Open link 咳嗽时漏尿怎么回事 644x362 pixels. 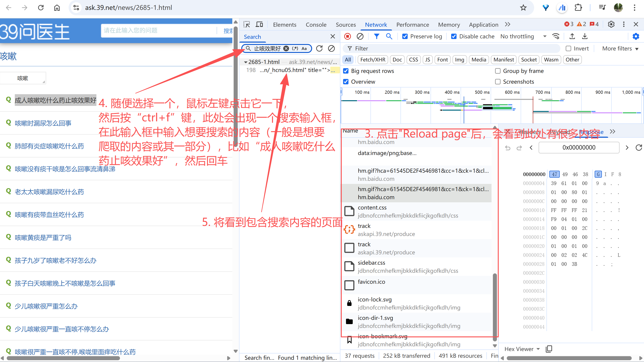[43, 123]
